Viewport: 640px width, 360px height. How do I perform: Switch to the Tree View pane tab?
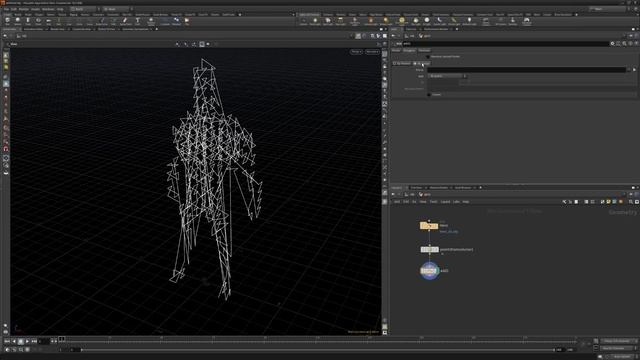[416, 187]
